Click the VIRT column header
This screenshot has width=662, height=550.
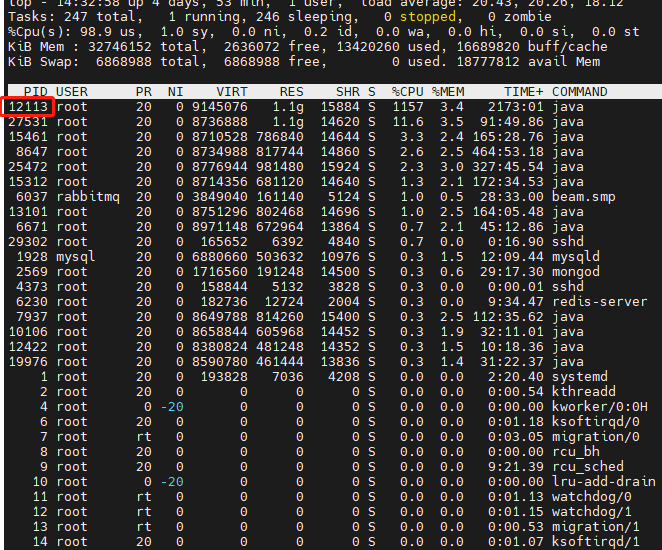click(x=231, y=92)
